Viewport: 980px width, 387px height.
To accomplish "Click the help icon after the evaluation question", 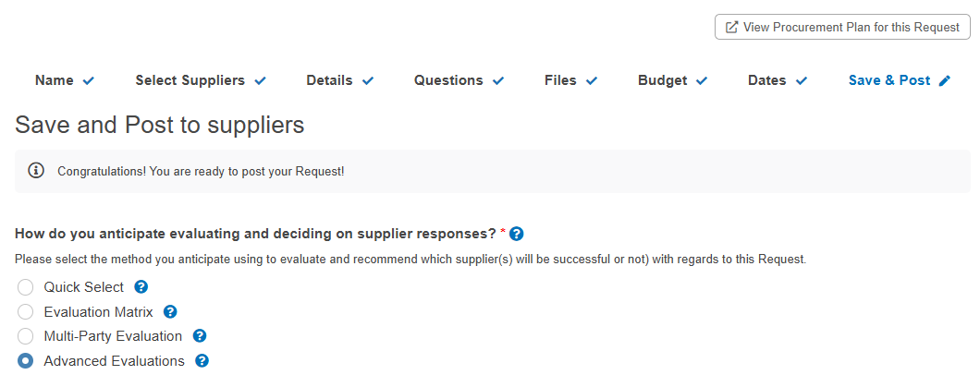I will [x=516, y=234].
